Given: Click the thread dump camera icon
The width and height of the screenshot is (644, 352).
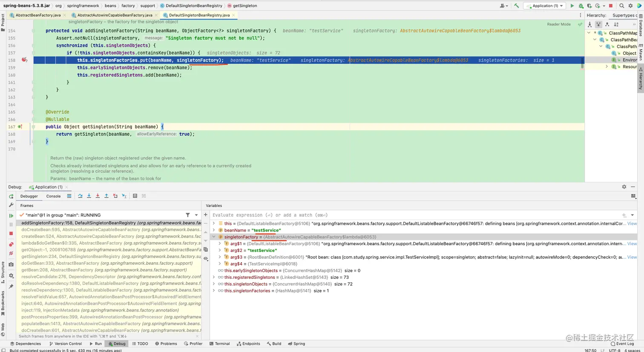Looking at the screenshot, I should coord(11,264).
